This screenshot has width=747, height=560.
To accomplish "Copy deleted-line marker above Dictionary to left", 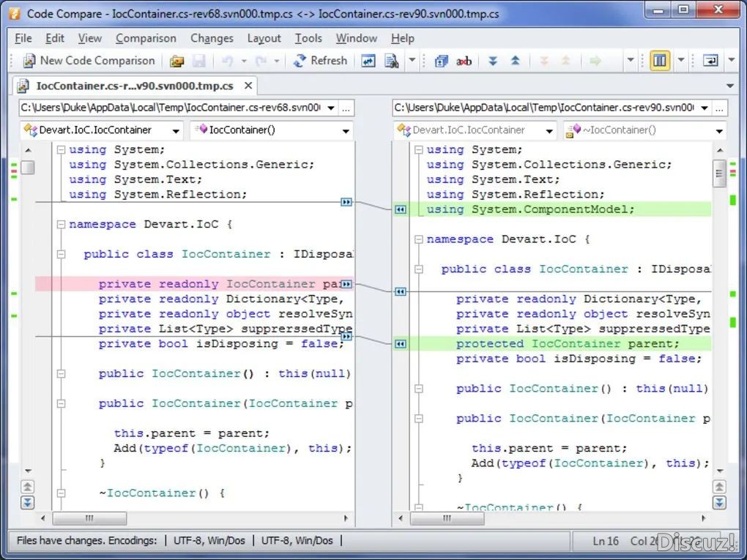I will click(x=401, y=291).
